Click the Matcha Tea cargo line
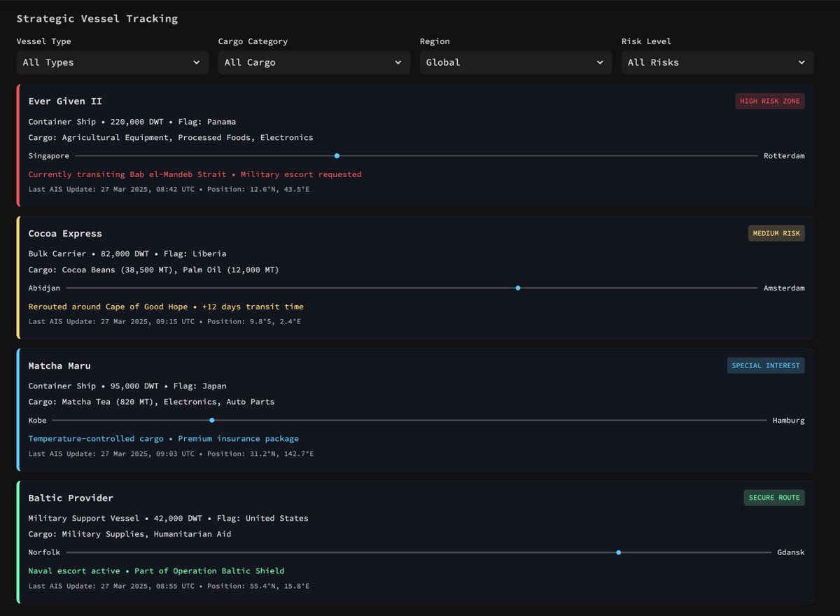840x616 pixels. point(151,402)
